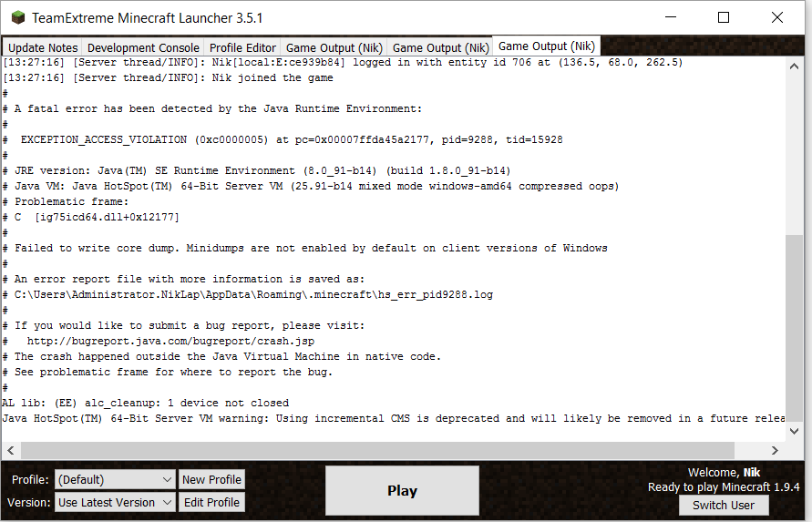The image size is (812, 522).
Task: Click the 'Welcome, Nik' text
Action: 724,472
